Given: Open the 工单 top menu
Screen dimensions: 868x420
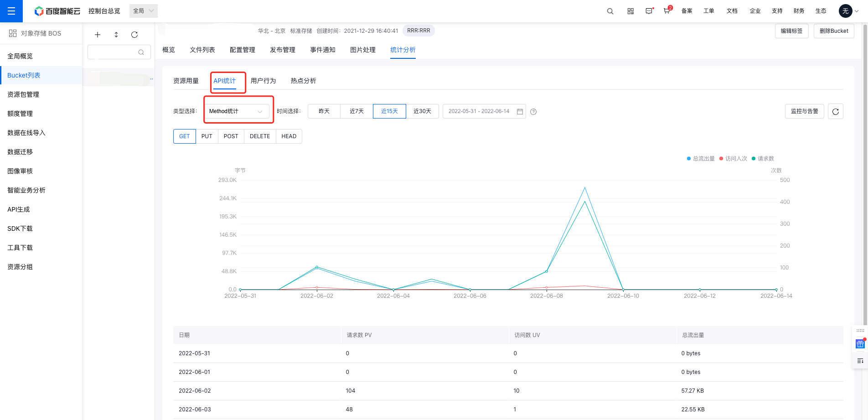Looking at the screenshot, I should pyautogui.click(x=709, y=11).
